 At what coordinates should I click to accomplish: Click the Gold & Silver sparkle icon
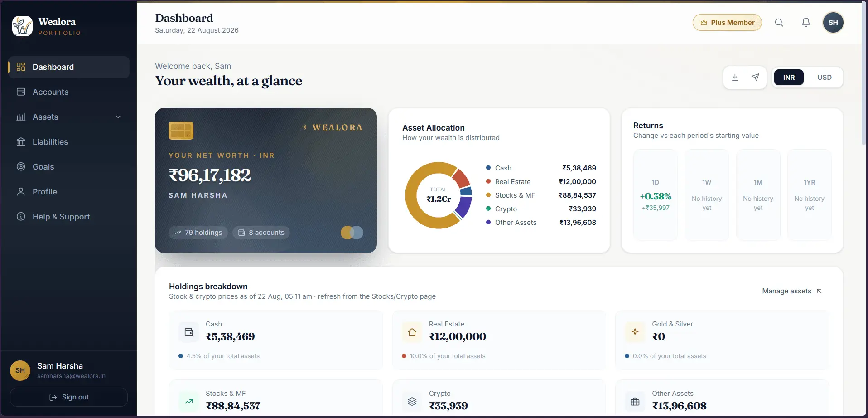point(635,332)
